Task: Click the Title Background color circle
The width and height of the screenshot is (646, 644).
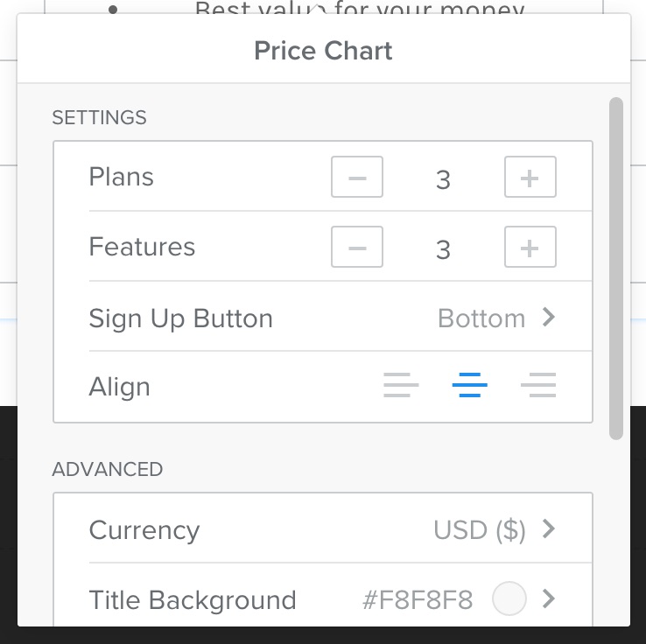Action: tap(509, 598)
